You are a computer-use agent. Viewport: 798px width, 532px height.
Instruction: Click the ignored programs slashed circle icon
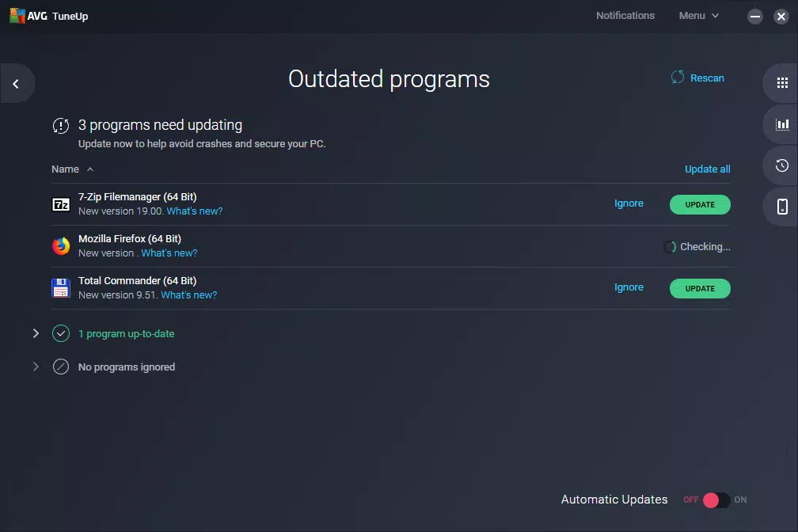(x=61, y=367)
